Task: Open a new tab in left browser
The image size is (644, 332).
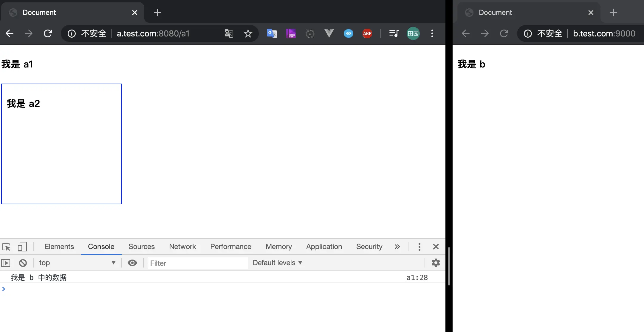Action: [x=157, y=13]
